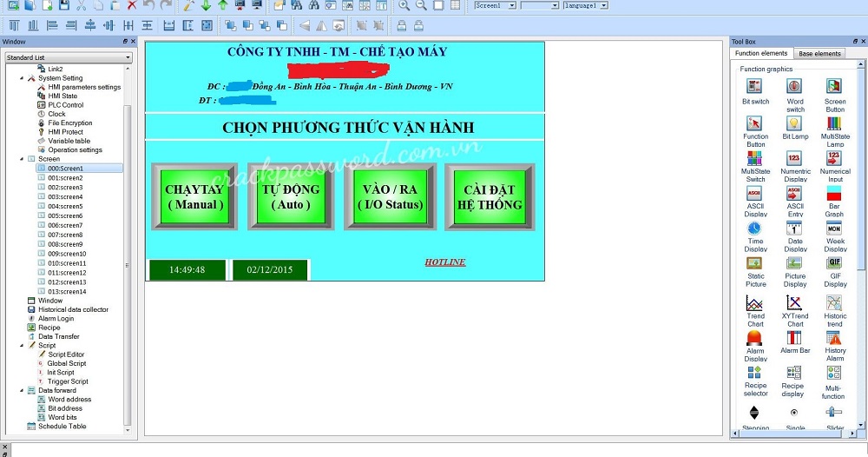Switch to the Function elements tab
This screenshot has width=868, height=457.
pos(761,54)
